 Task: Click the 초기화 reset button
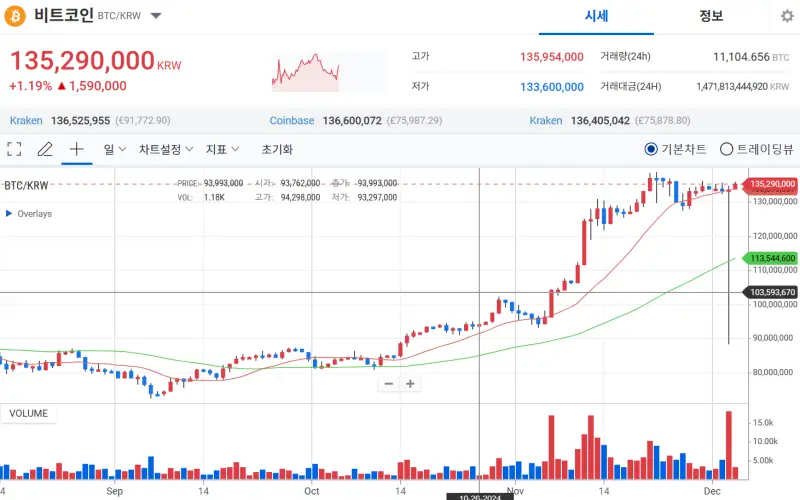(x=277, y=149)
